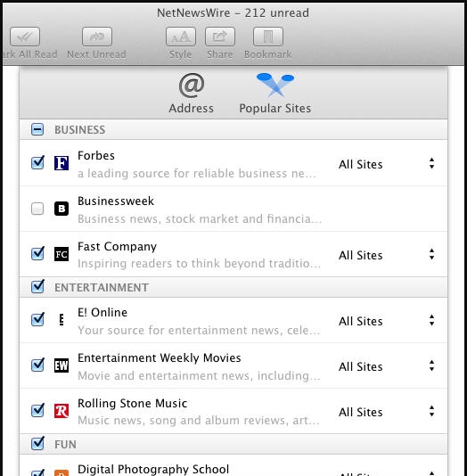The image size is (467, 476).
Task: Check the Businessweek checkbox
Action: coord(37,209)
